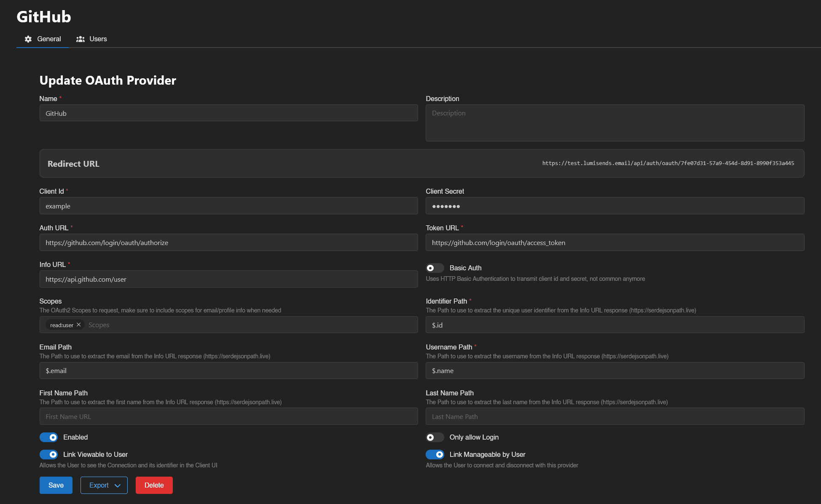The image size is (821, 504).
Task: Remove the read:user scope chip
Action: coord(78,325)
